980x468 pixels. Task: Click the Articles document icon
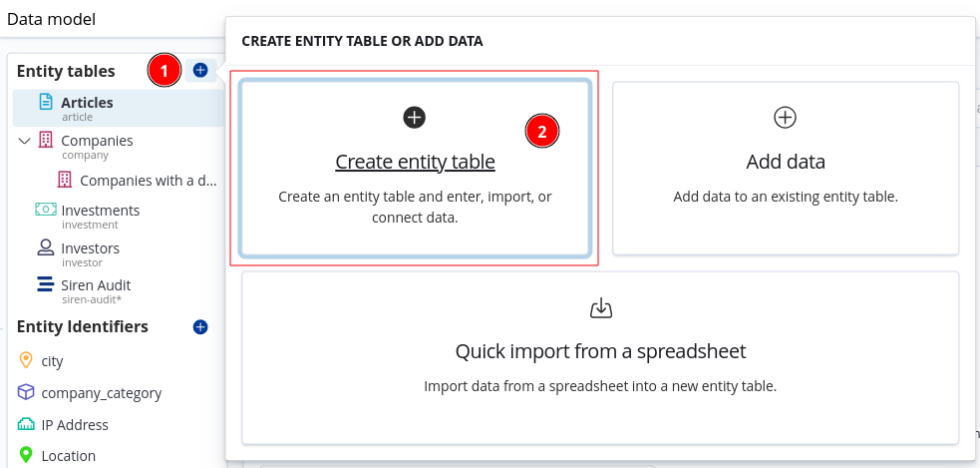coord(45,102)
